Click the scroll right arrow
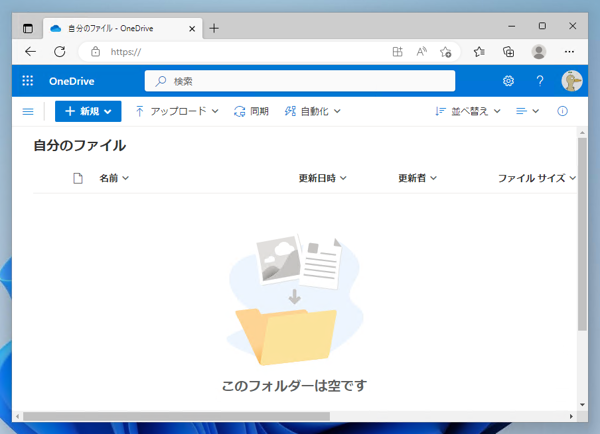Screen dimensions: 600x434 point(571,416)
